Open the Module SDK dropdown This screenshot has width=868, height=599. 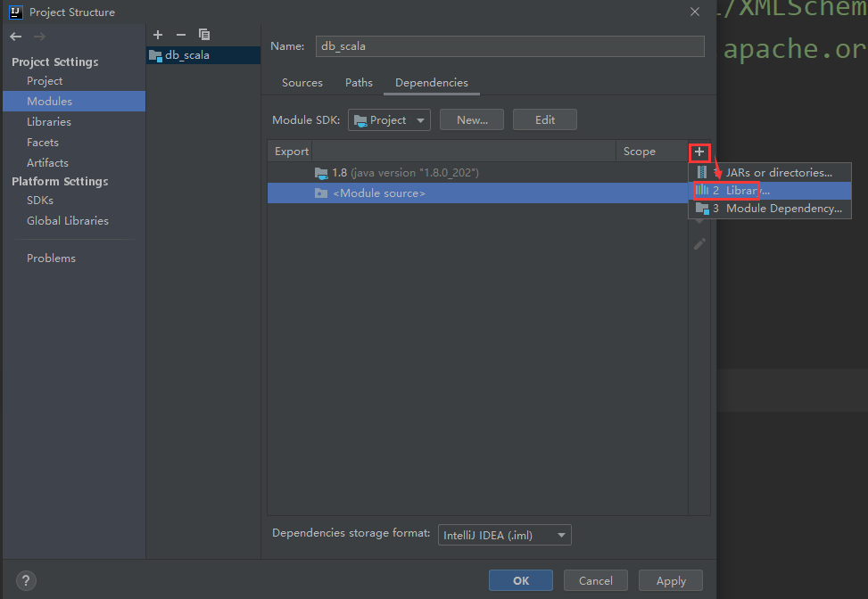pos(389,120)
